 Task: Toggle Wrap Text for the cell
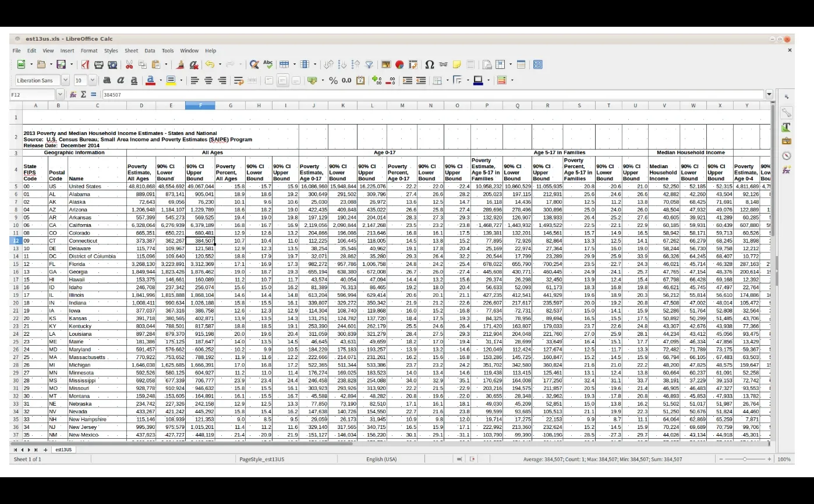click(238, 80)
